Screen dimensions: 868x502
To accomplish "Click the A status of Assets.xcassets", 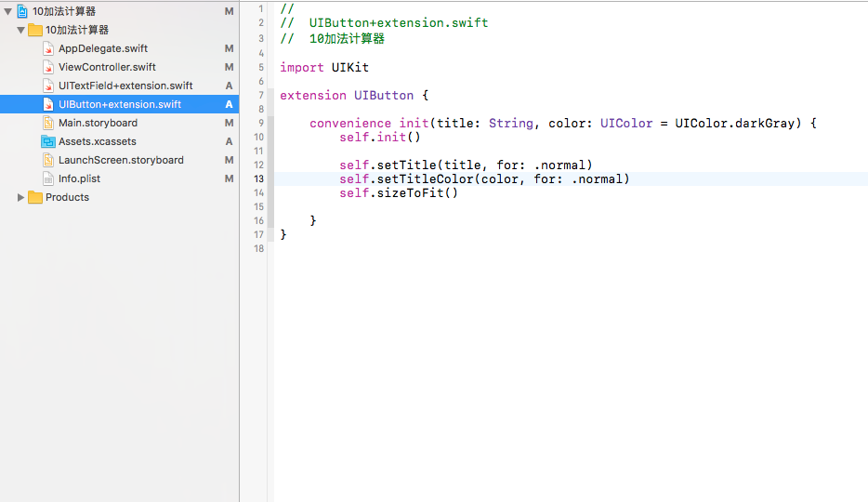I will point(229,141).
